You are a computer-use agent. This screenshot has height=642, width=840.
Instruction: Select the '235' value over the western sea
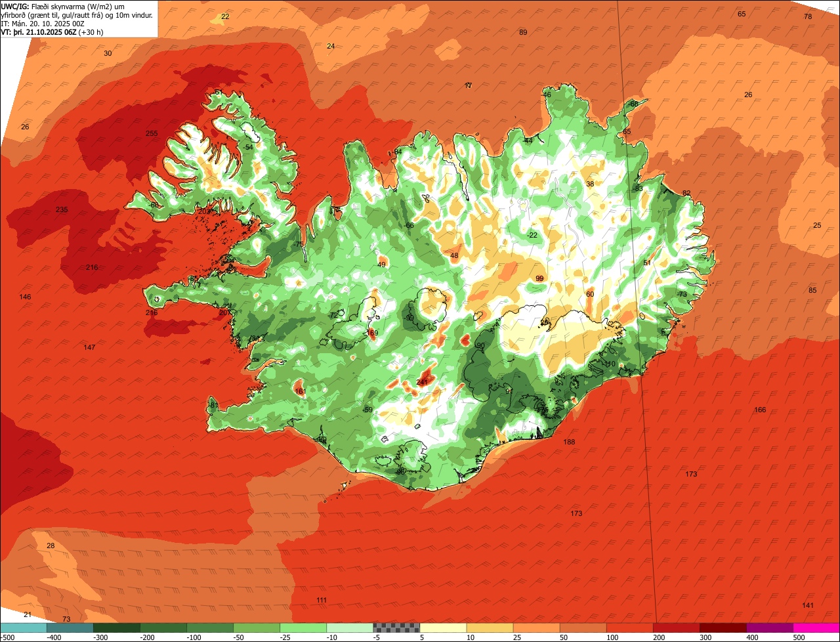point(62,209)
